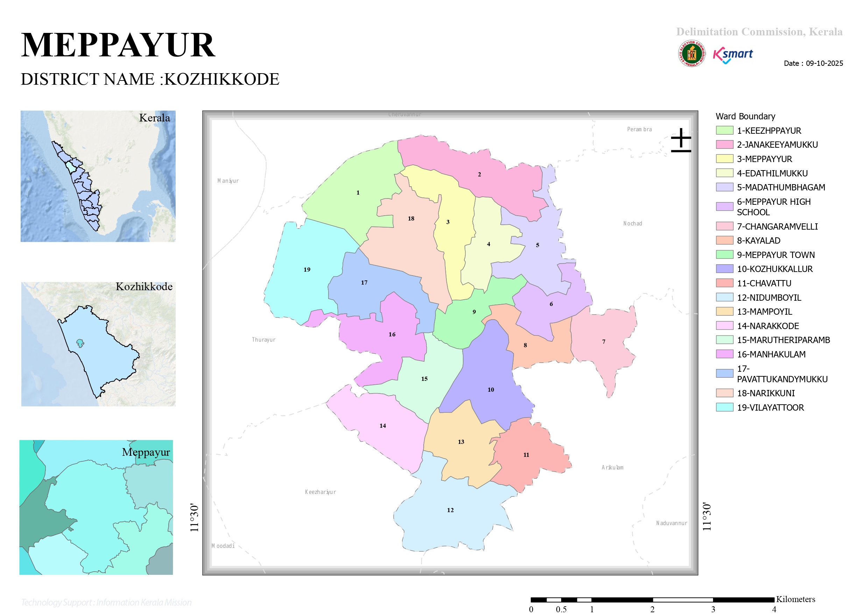
Task: Click ward number 4 on the map
Action: (488, 244)
